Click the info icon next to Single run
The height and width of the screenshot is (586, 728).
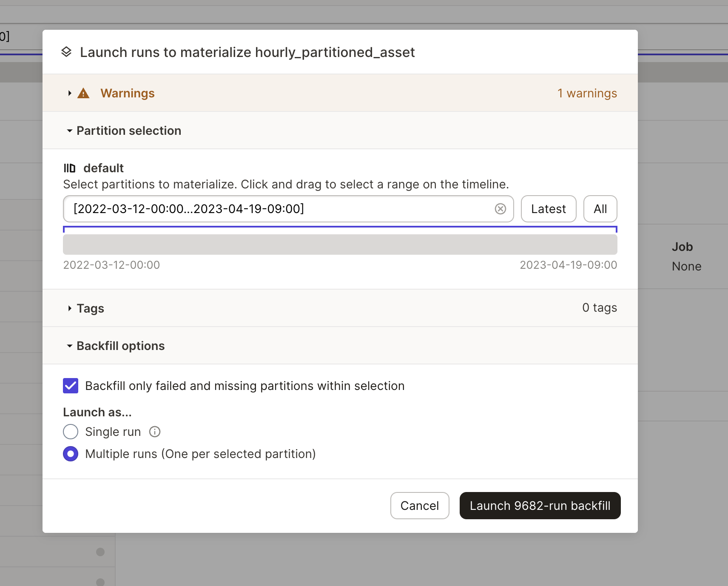click(x=155, y=432)
